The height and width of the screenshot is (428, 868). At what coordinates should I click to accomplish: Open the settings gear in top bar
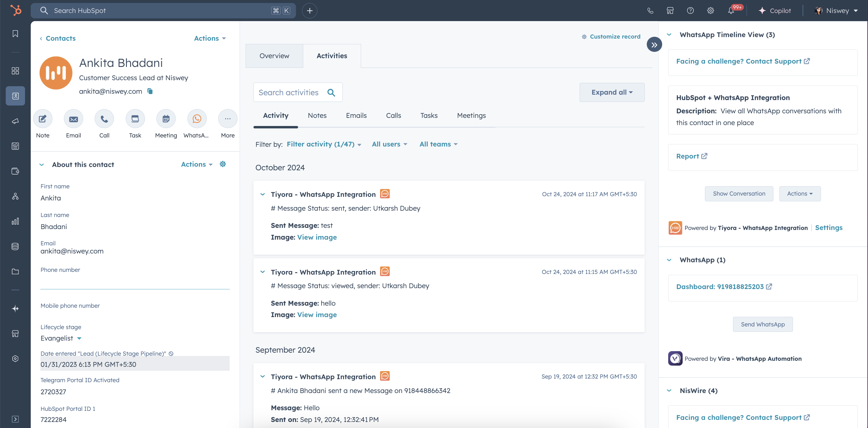pos(710,11)
